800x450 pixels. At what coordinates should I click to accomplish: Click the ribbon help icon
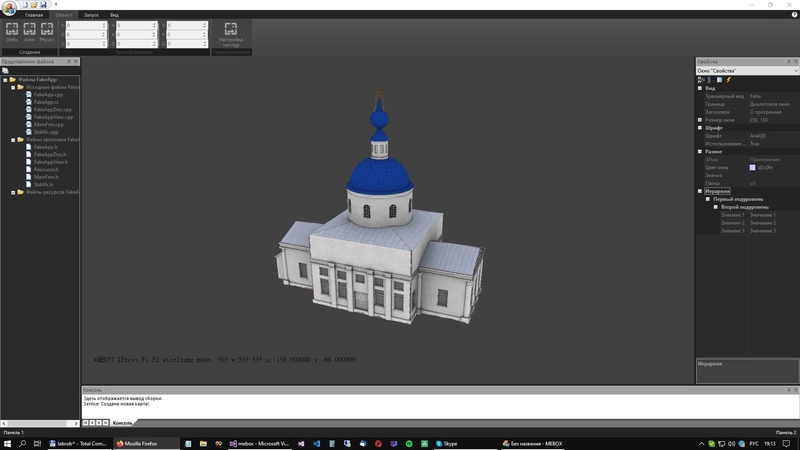coord(794,15)
